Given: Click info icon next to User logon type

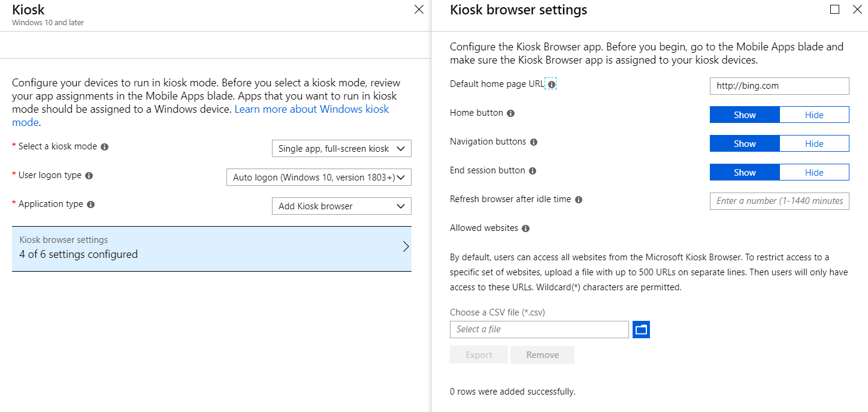Looking at the screenshot, I should 89,176.
